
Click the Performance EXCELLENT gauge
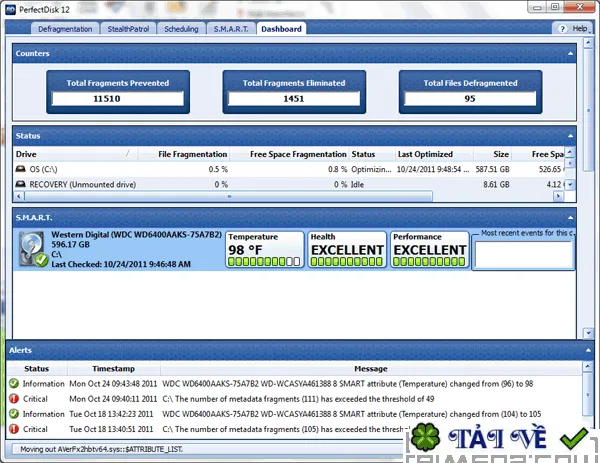(430, 249)
